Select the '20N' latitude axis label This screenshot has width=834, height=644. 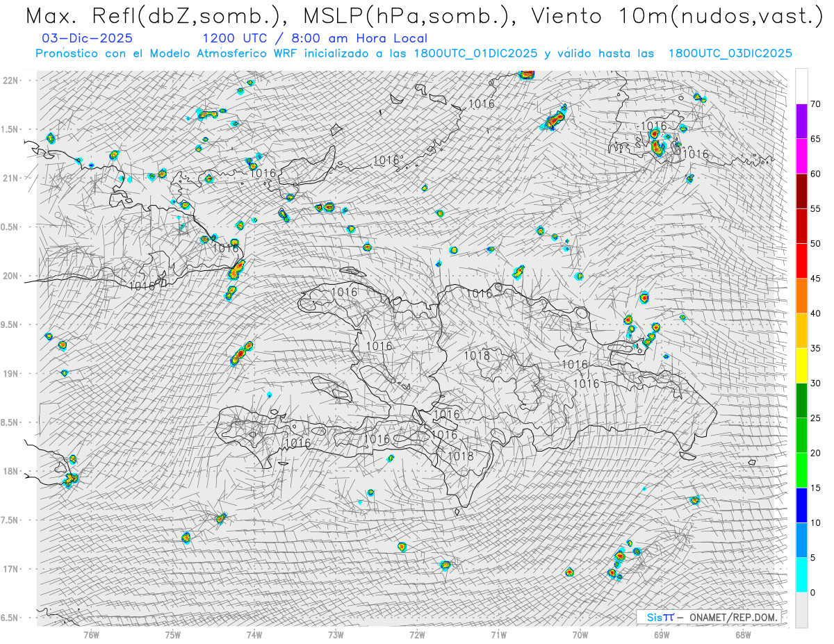point(10,276)
